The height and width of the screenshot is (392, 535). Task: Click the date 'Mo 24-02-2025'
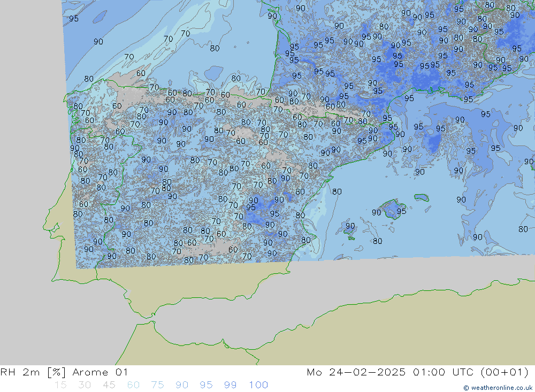click(356, 372)
